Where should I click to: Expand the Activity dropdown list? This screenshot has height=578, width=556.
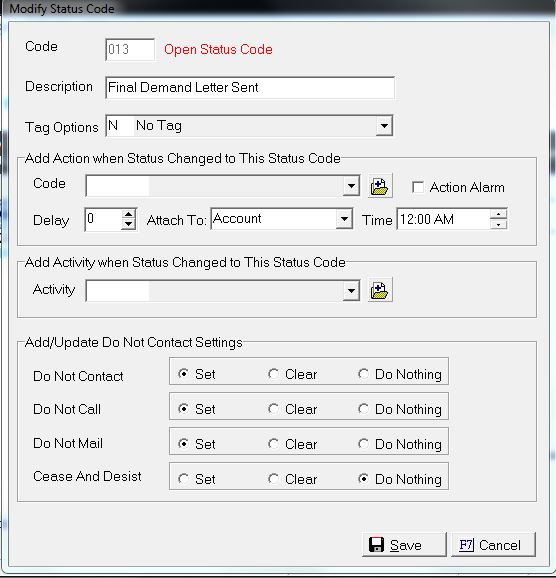pos(351,290)
